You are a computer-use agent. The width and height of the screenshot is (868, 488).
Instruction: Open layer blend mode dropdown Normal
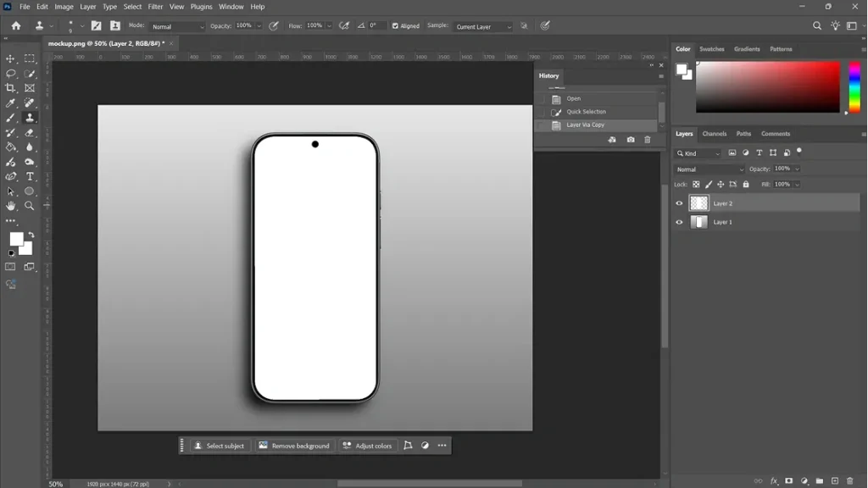pyautogui.click(x=709, y=169)
